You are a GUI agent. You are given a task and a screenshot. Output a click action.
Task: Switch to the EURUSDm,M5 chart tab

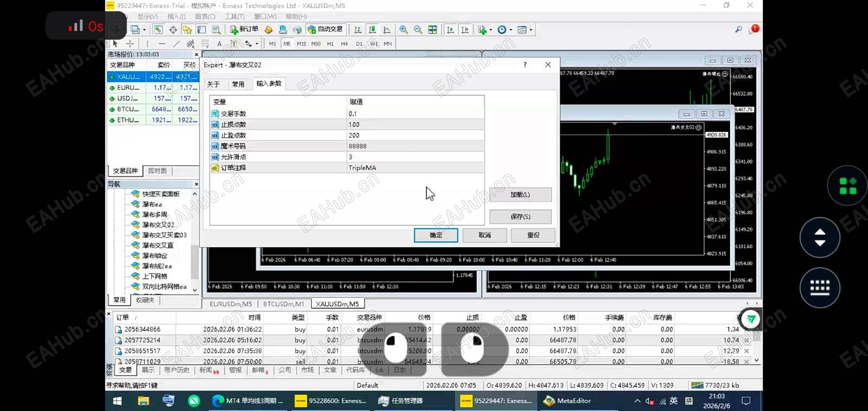(231, 304)
